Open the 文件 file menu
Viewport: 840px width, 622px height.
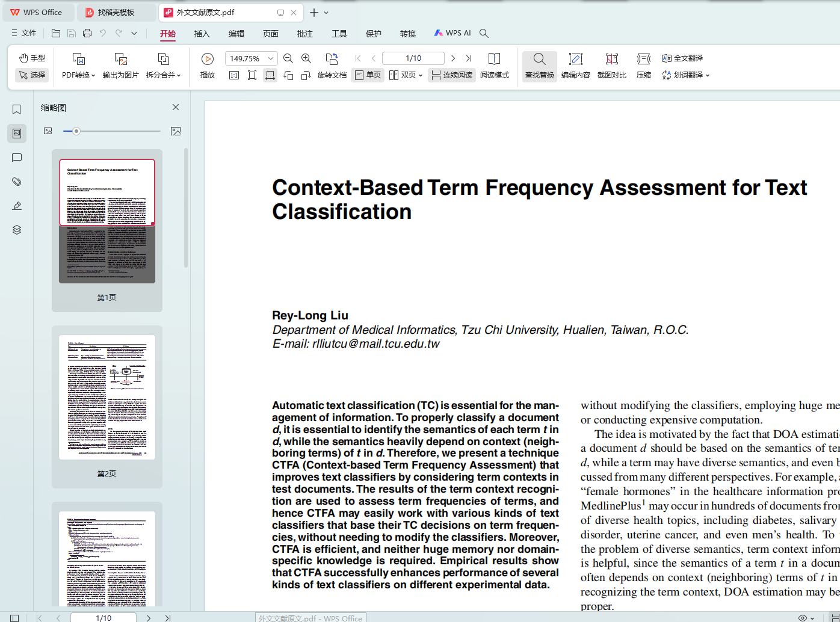click(24, 33)
